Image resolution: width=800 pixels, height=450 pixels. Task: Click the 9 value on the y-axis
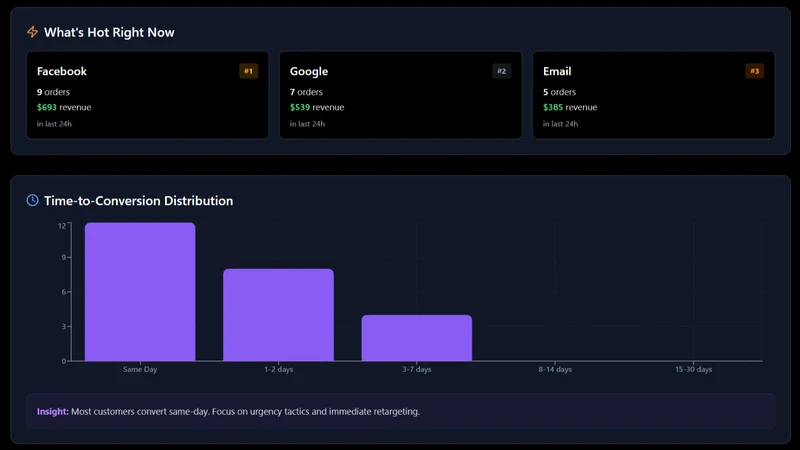coord(64,257)
